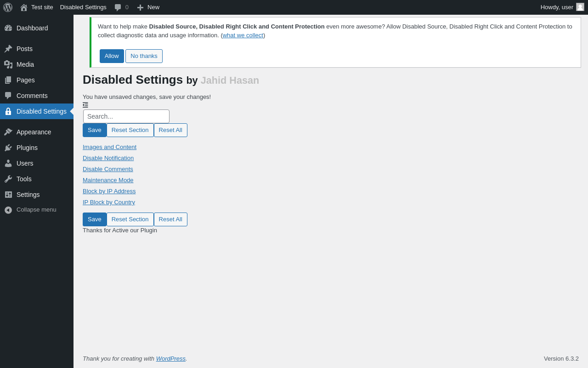Click the Collapse menu arrow icon

(x=8, y=210)
